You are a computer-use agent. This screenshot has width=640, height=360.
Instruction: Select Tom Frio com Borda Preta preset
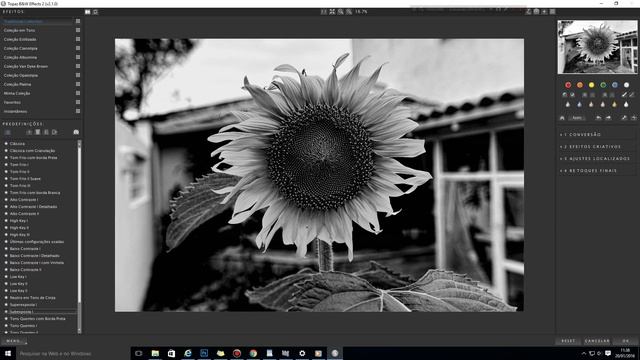[33, 158]
